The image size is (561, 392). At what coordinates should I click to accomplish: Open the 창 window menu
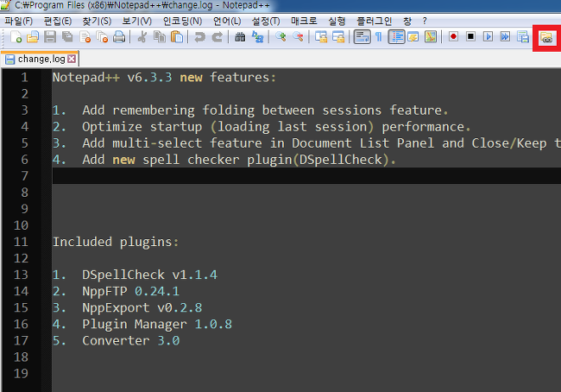tap(407, 21)
